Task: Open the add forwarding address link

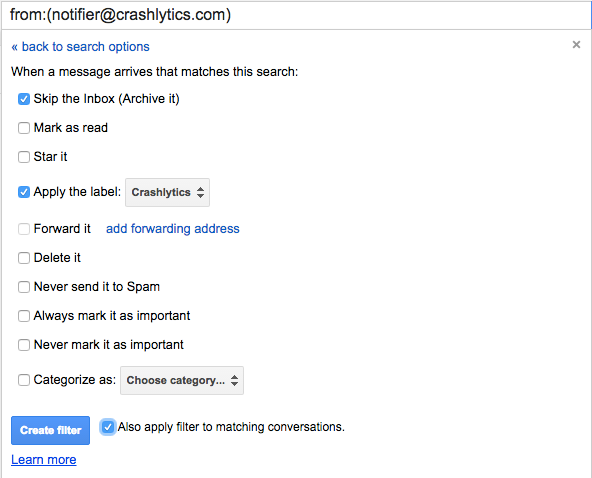Action: click(x=173, y=229)
